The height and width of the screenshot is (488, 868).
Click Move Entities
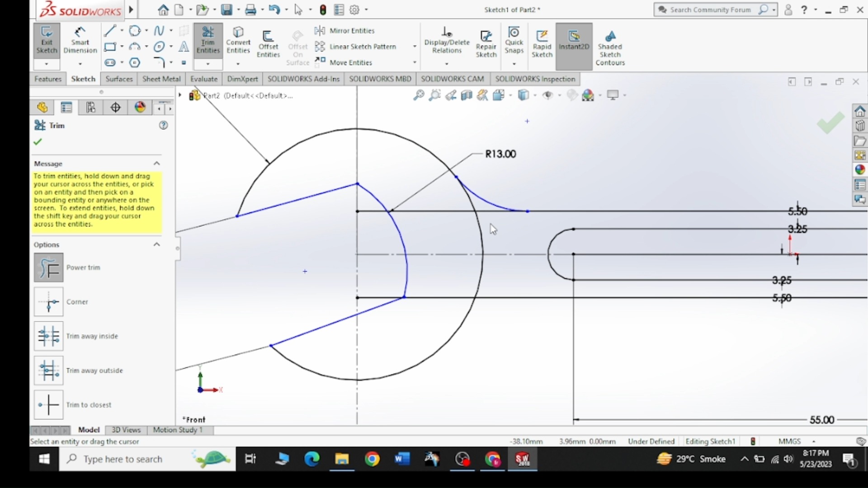pos(344,62)
